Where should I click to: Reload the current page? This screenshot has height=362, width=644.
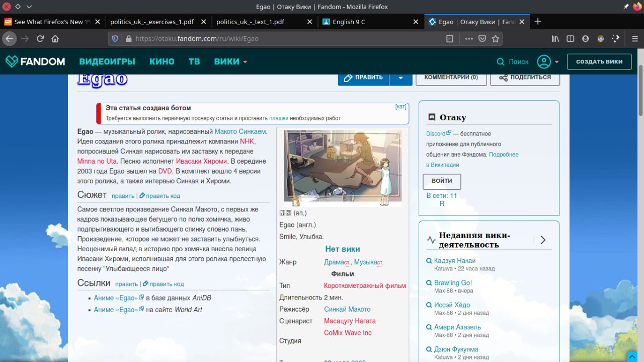[x=40, y=39]
